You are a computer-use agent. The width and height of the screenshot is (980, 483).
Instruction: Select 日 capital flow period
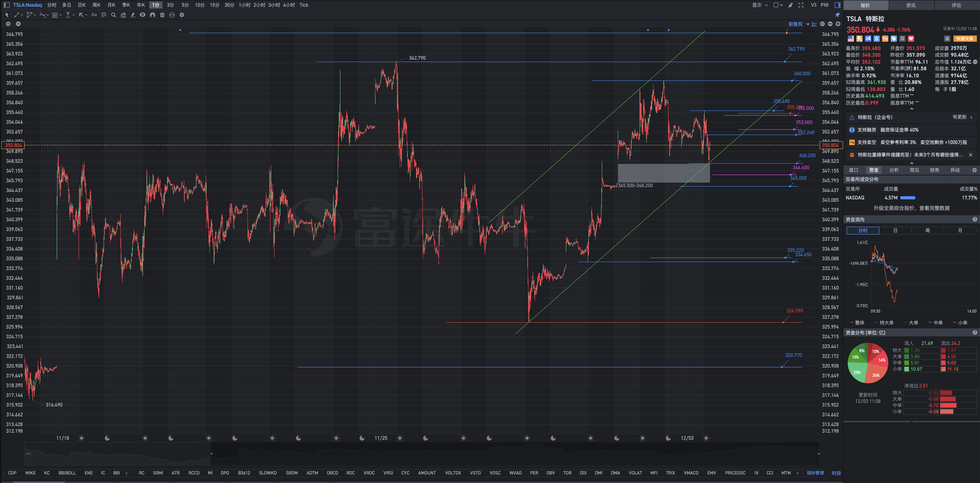tap(895, 230)
